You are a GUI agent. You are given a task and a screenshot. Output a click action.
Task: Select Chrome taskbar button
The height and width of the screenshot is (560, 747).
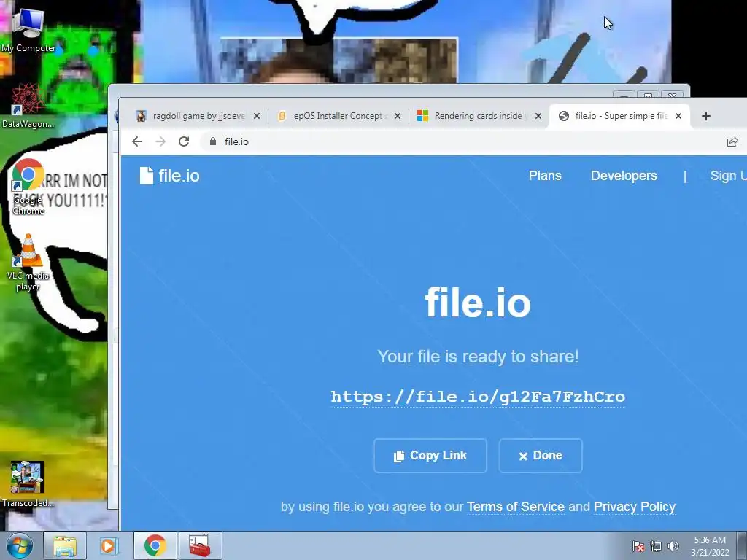tap(155, 545)
